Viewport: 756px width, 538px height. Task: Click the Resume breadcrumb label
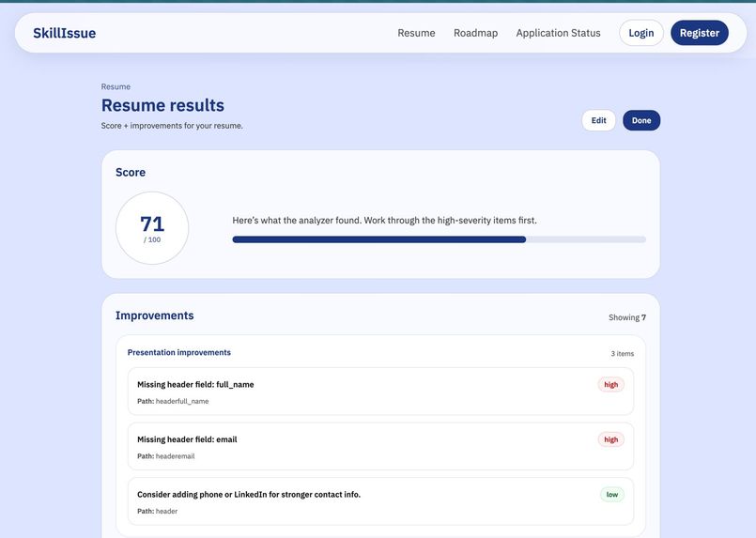tap(116, 86)
